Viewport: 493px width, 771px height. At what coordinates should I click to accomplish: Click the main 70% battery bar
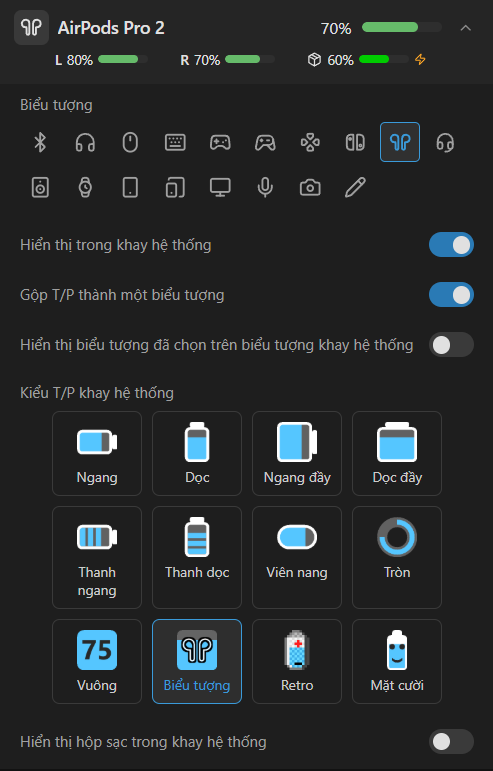[x=402, y=28]
